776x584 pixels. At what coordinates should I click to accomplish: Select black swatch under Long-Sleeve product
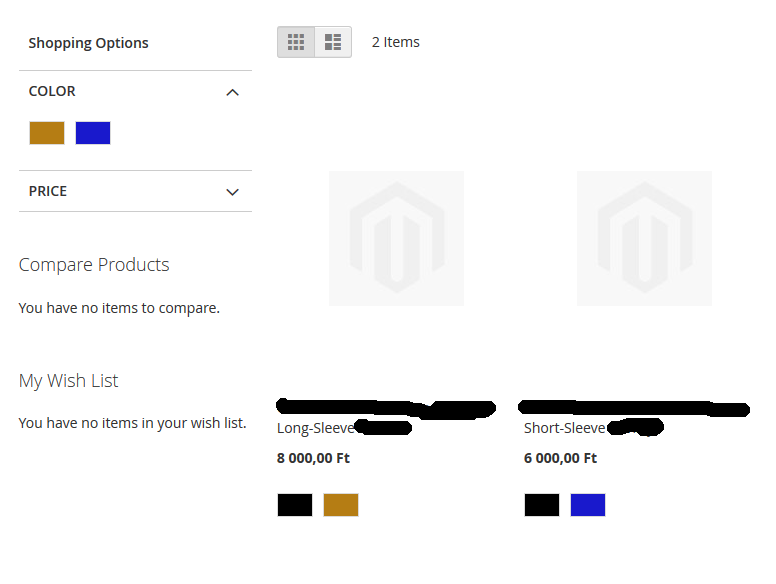coord(295,505)
